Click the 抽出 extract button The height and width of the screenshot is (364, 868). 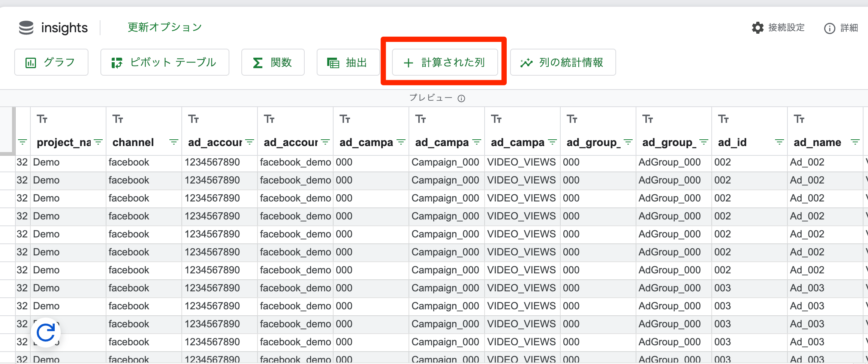coord(347,63)
